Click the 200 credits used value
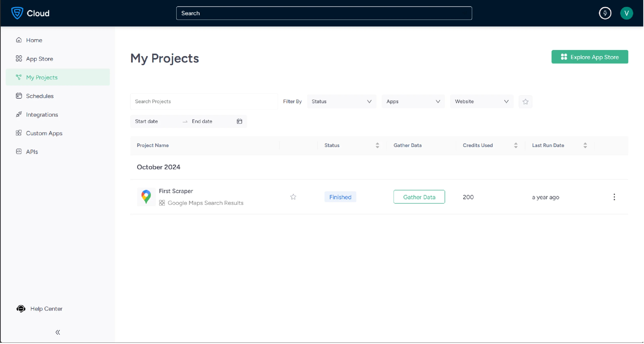Screen dimensions: 644x344 coord(468,197)
